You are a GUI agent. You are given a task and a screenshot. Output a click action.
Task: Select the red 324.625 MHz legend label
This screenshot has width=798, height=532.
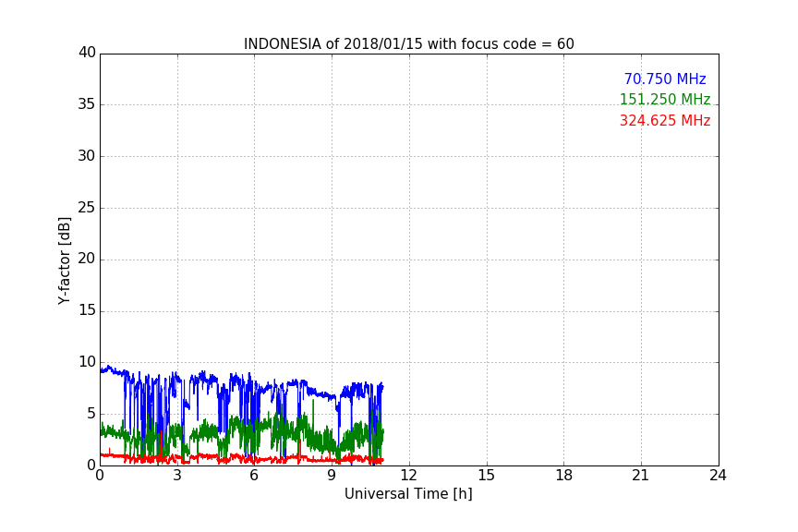[x=665, y=121]
